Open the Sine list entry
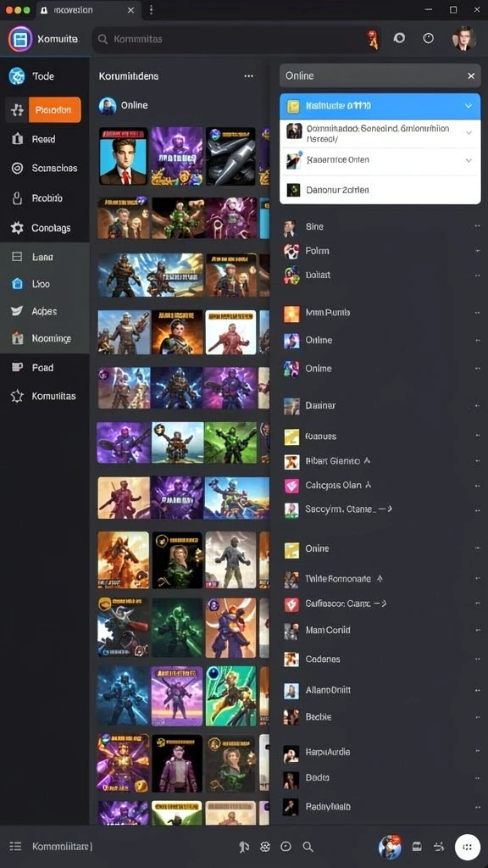The height and width of the screenshot is (868, 488). click(x=380, y=226)
